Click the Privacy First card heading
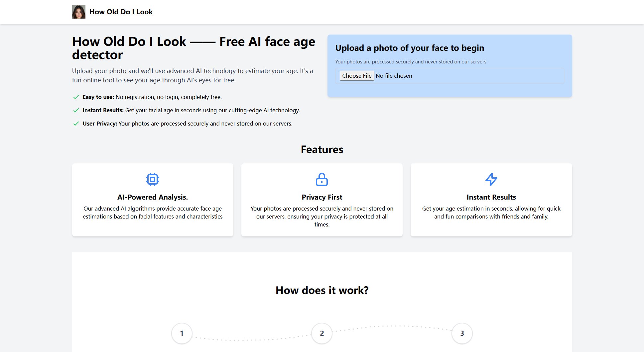Image resolution: width=644 pixels, height=352 pixels. click(322, 197)
